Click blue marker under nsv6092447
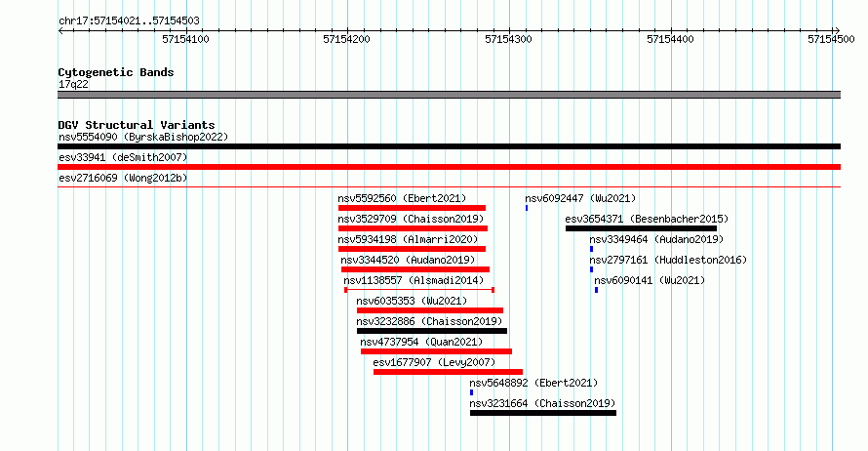The width and height of the screenshot is (868, 451). 527,208
